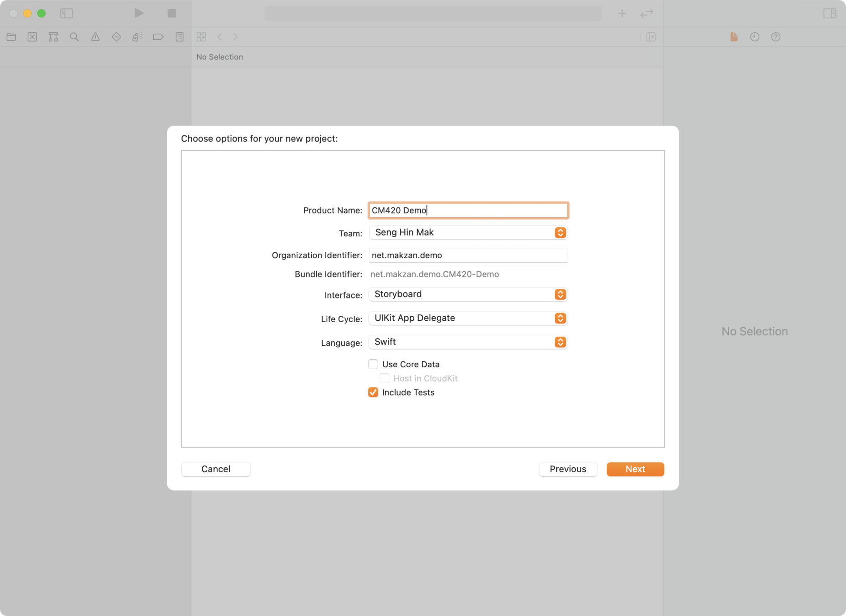
Task: Click the yellow minimize window button
Action: click(x=27, y=13)
